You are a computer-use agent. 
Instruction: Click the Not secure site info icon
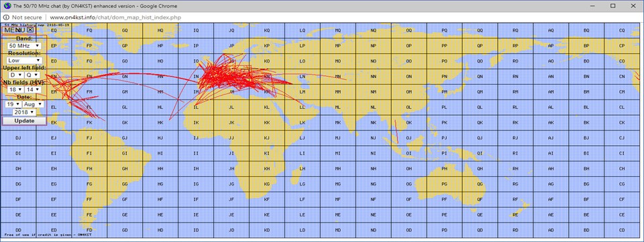coord(7,17)
